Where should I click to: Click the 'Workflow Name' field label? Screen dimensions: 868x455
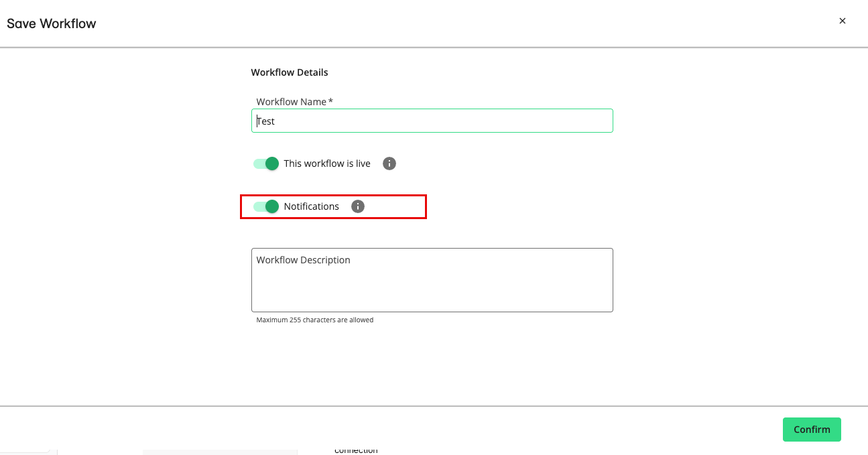[x=295, y=102]
